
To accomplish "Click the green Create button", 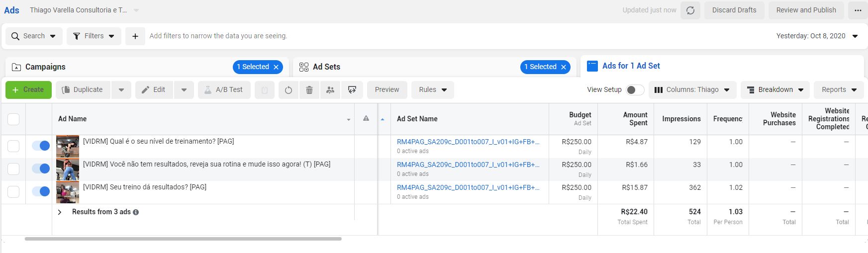I will 28,90.
